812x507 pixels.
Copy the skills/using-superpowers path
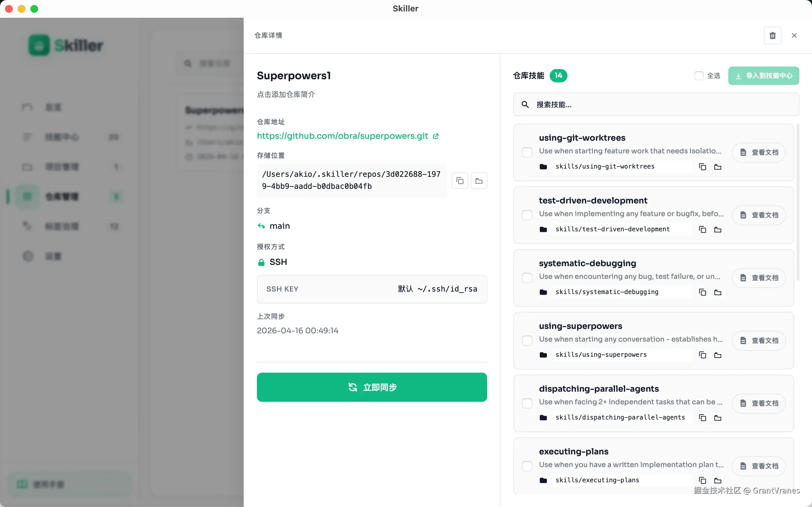coord(702,355)
